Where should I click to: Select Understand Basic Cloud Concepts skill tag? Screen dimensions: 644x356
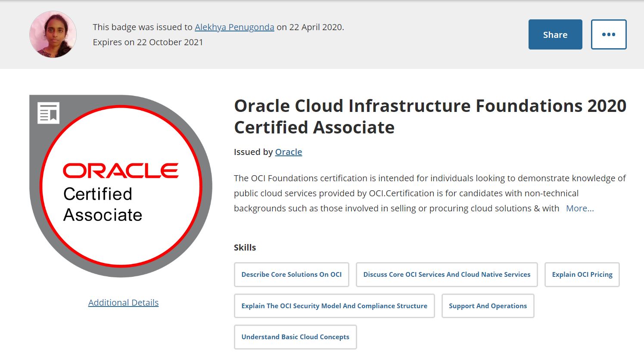click(x=296, y=337)
